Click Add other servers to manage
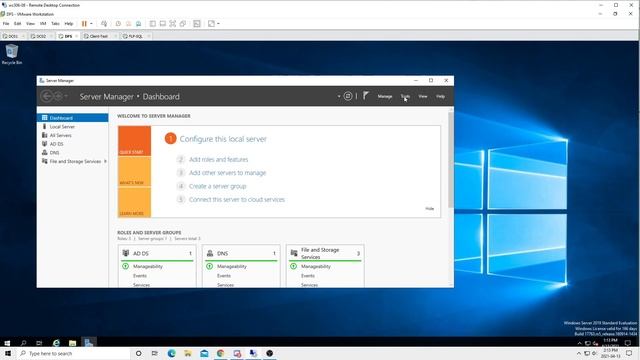Screen dimensions: 640x360 click(227, 173)
